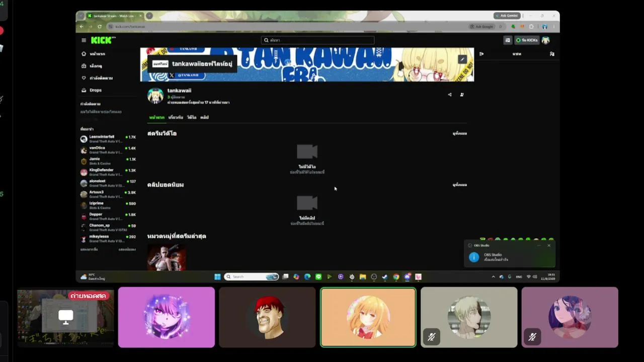Close the OBS Studio notification
The width and height of the screenshot is (644, 362).
pyautogui.click(x=549, y=245)
